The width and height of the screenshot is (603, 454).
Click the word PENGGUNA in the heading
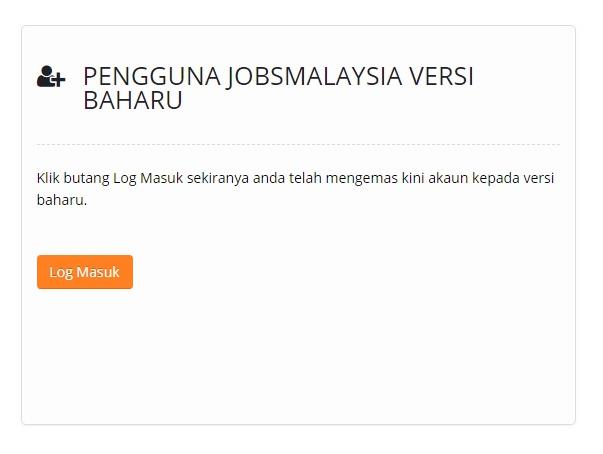(x=152, y=76)
